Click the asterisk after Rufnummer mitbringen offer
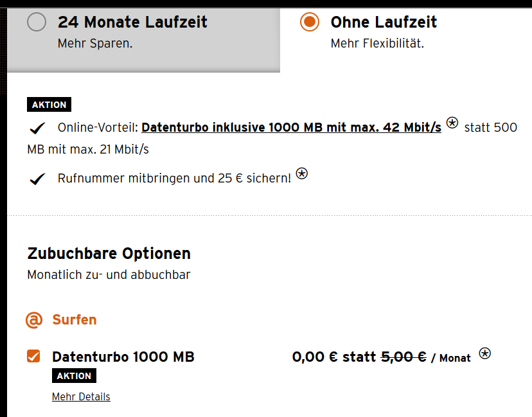Screen dimensions: 532x417 tap(301, 173)
